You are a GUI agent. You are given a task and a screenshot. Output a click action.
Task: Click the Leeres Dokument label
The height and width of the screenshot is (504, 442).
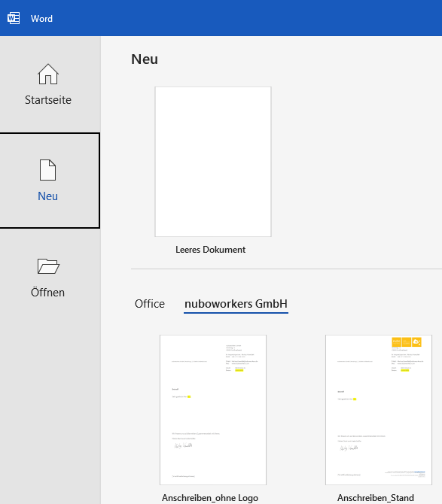[210, 250]
